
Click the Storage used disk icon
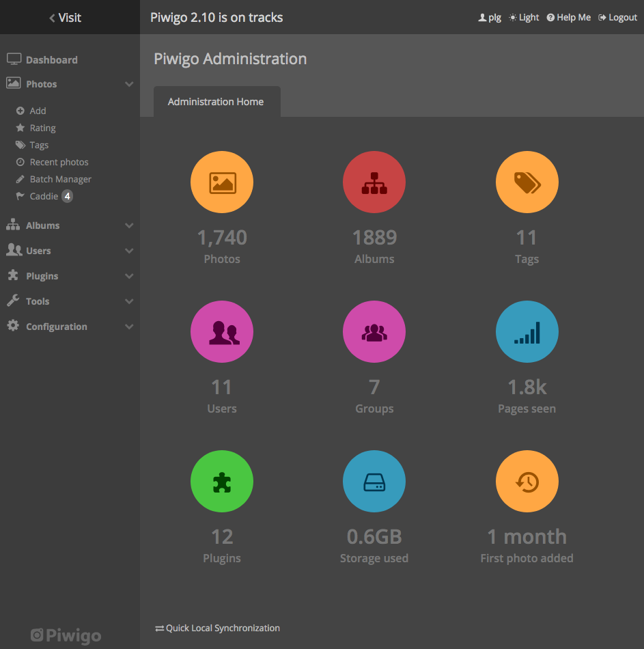(x=374, y=481)
